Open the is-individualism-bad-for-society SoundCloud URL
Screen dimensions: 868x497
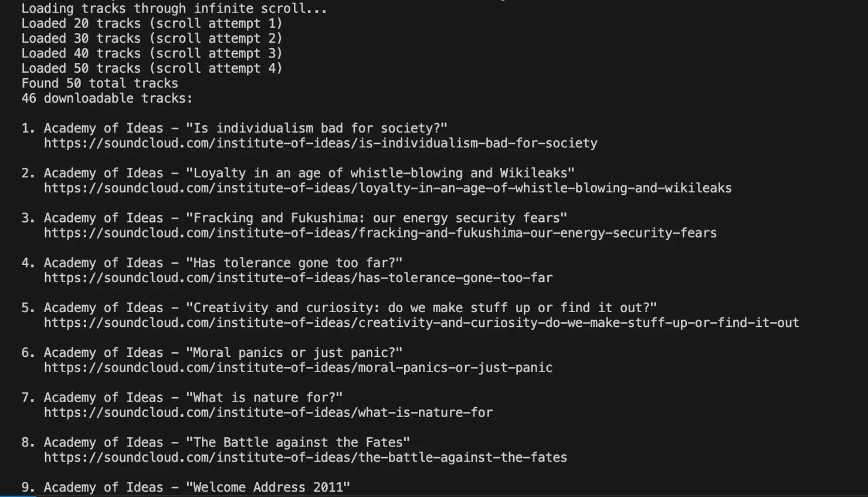point(320,144)
